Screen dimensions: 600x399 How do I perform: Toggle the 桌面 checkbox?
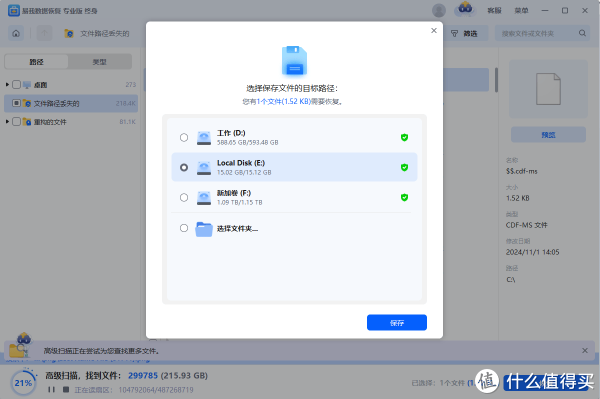tap(16, 85)
